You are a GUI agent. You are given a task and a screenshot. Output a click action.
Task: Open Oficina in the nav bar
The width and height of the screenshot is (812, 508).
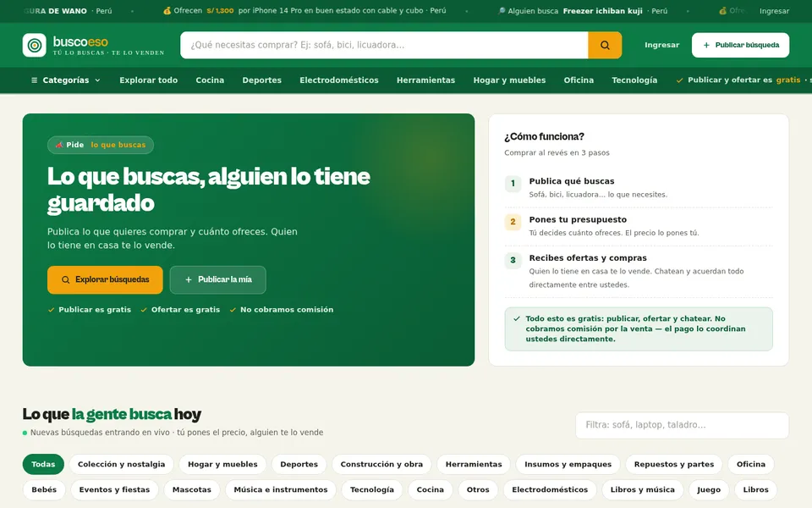point(579,80)
